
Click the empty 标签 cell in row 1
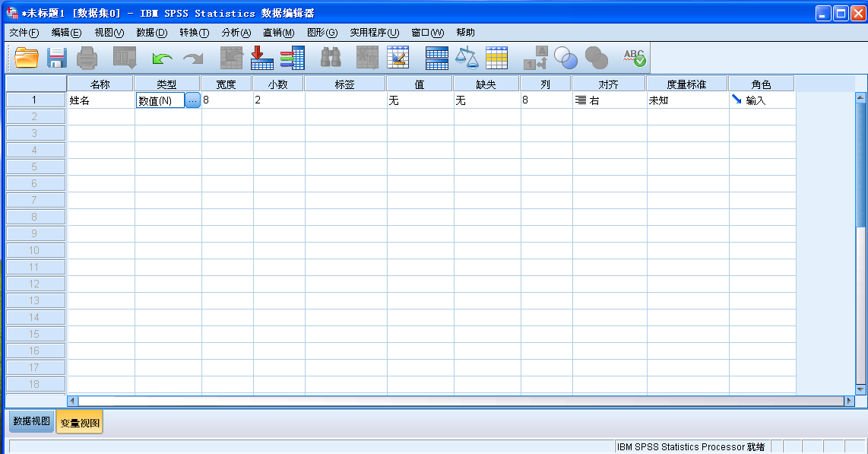346,100
